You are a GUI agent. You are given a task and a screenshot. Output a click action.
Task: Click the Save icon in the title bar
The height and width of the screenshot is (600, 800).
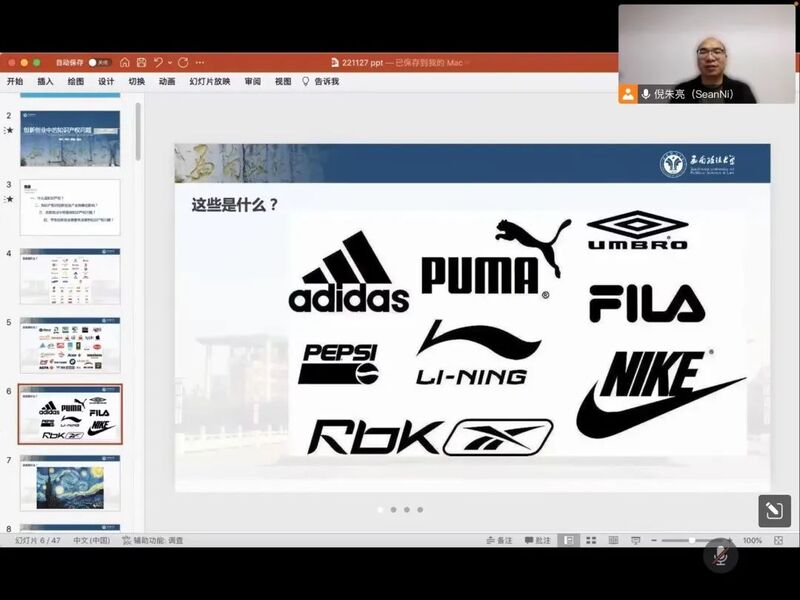click(x=141, y=62)
